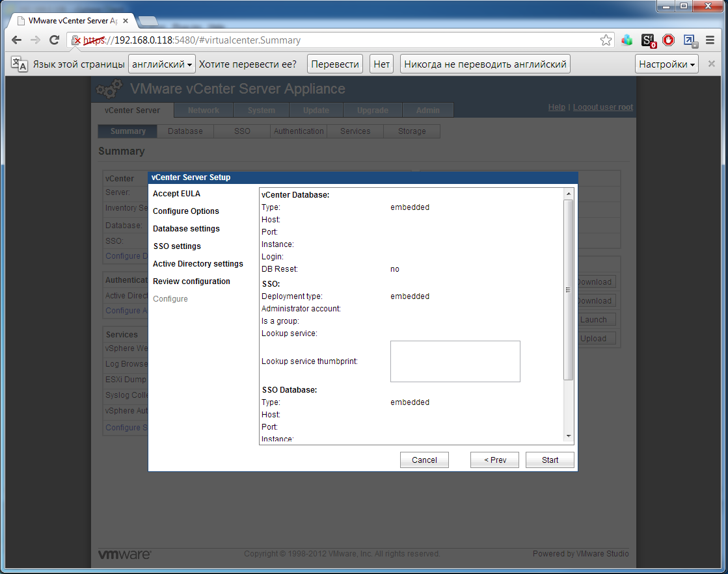Open the page language dropdown (английский)

(x=162, y=64)
